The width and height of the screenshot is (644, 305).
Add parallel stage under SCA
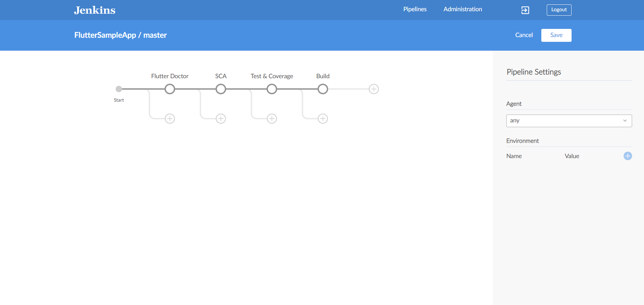[221, 119]
